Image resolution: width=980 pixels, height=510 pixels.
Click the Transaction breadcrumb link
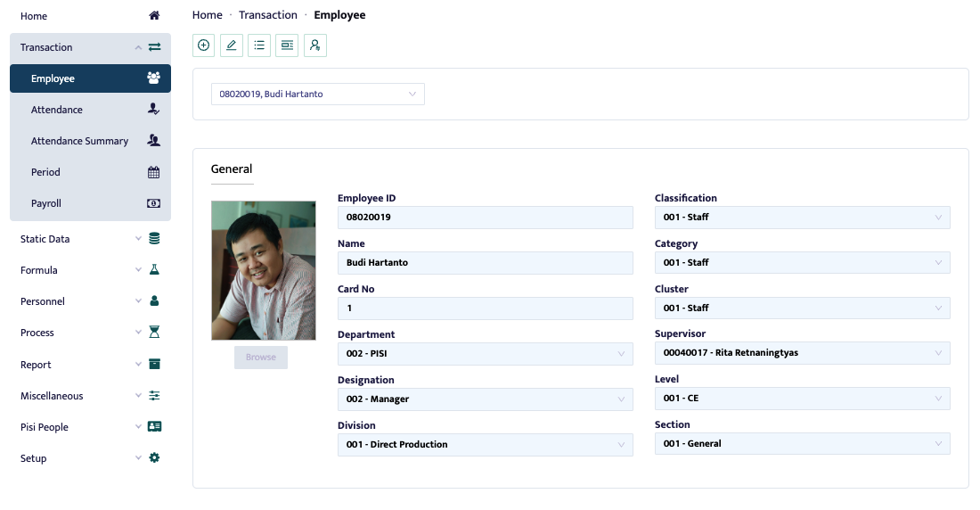(268, 15)
